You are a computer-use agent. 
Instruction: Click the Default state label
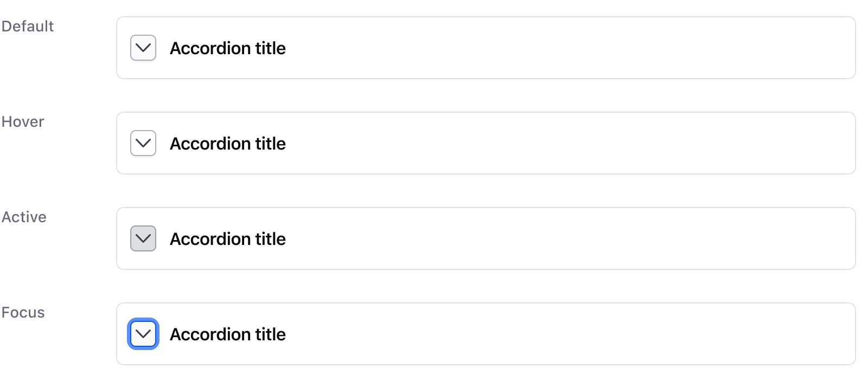[x=28, y=25]
